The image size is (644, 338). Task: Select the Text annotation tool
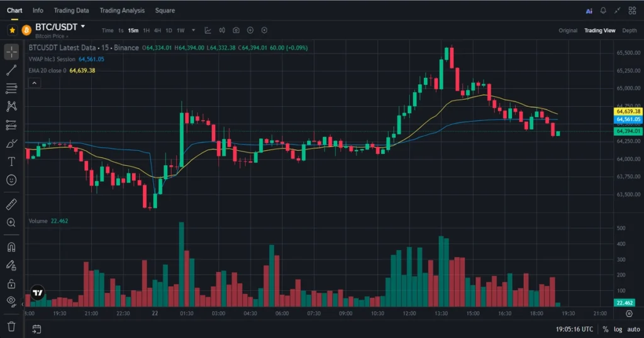pos(11,161)
